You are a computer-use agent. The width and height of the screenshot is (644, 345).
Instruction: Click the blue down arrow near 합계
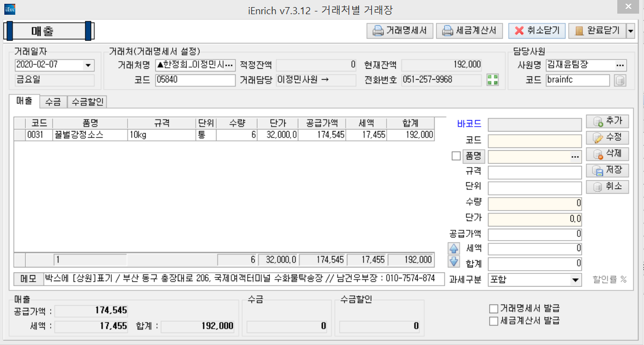pos(454,261)
